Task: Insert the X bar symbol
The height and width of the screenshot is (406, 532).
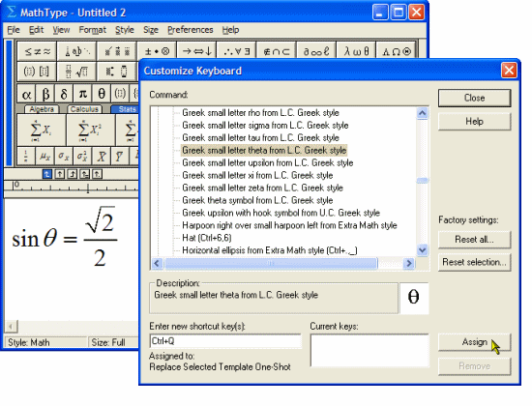Action: (x=101, y=157)
